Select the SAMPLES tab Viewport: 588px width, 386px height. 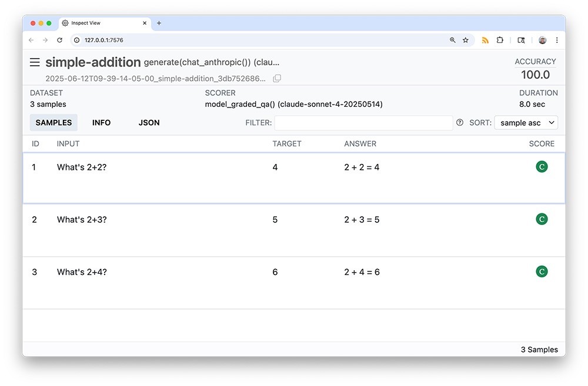click(x=54, y=123)
